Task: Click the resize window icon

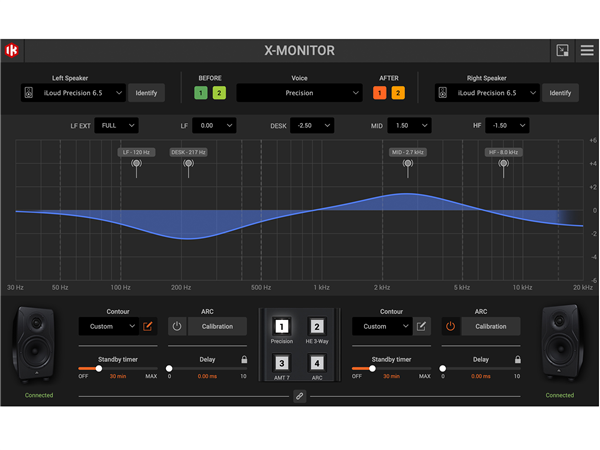Action: coord(563,50)
